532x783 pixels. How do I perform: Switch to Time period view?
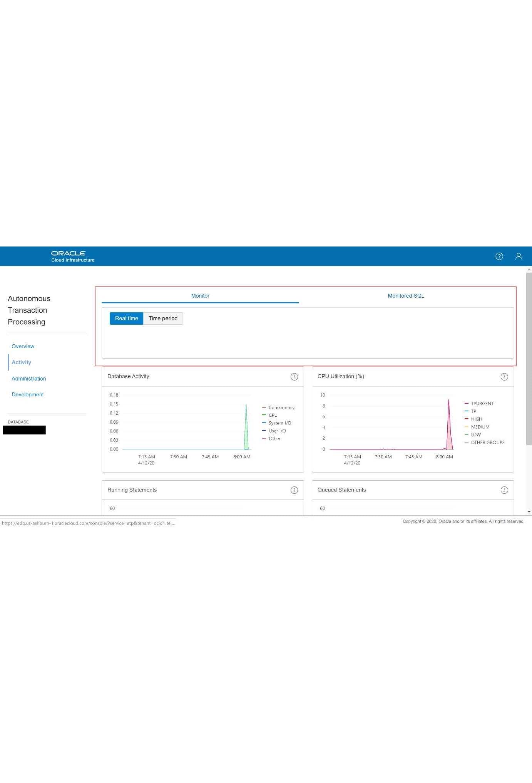click(x=163, y=319)
